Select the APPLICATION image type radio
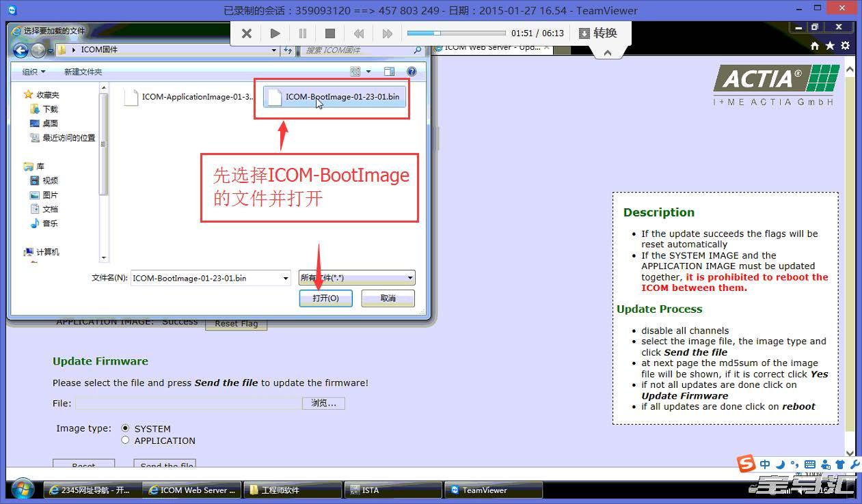Image resolution: width=862 pixels, height=504 pixels. 125,440
